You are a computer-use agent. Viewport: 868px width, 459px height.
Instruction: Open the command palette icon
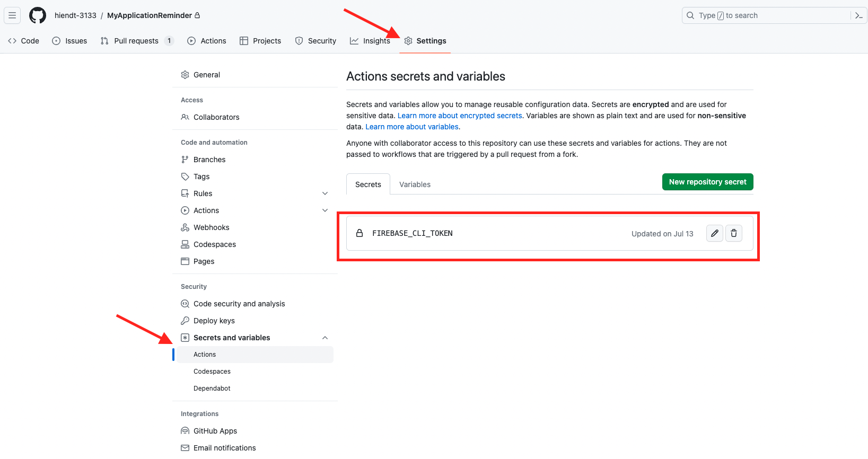coord(858,15)
